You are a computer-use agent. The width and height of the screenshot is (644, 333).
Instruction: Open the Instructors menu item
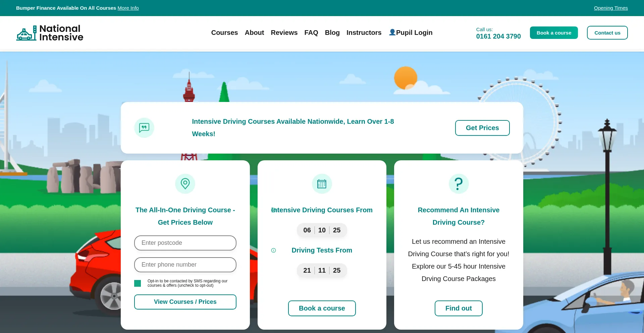pyautogui.click(x=364, y=33)
